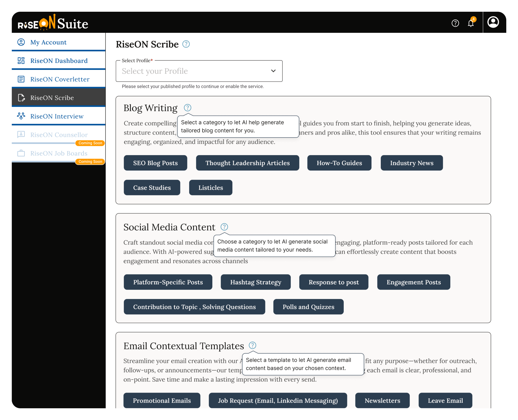Click the Email Contextual Templates heading
Viewport: 518px width, 420px height.
click(184, 346)
